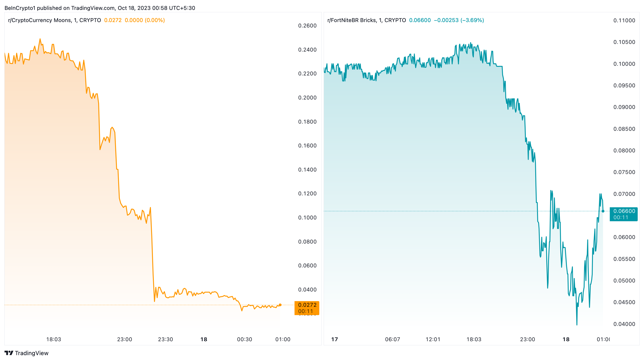The height and width of the screenshot is (361, 644).
Task: Click the teal 0.06600 current price badge
Action: pyautogui.click(x=624, y=214)
